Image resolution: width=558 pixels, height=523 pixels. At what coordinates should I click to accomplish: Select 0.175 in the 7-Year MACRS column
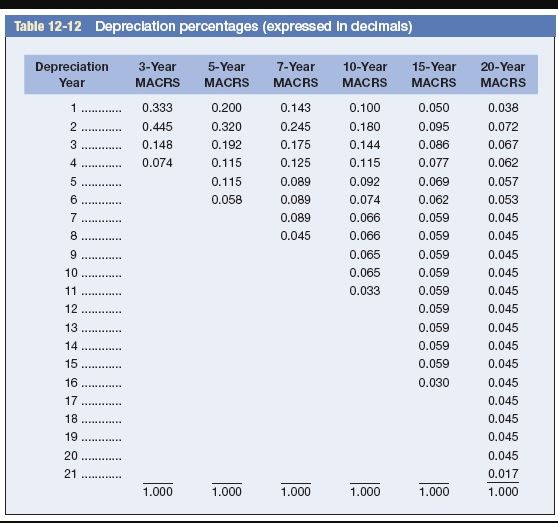click(295, 145)
